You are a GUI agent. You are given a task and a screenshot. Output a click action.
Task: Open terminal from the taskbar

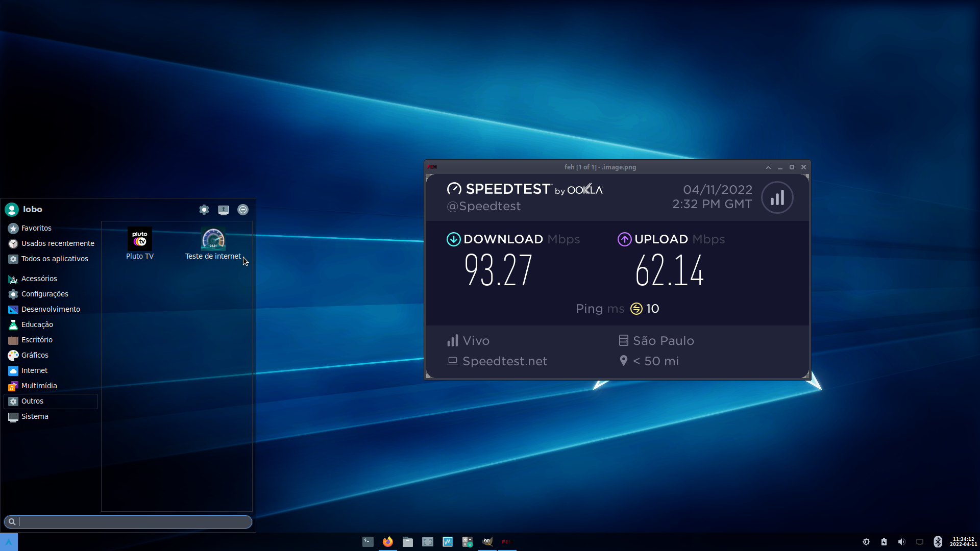coord(368,542)
